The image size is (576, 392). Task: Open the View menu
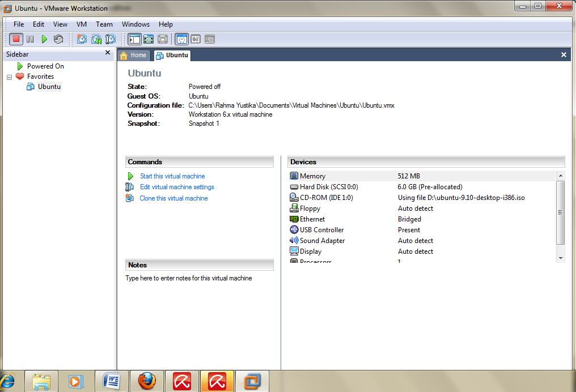(60, 24)
